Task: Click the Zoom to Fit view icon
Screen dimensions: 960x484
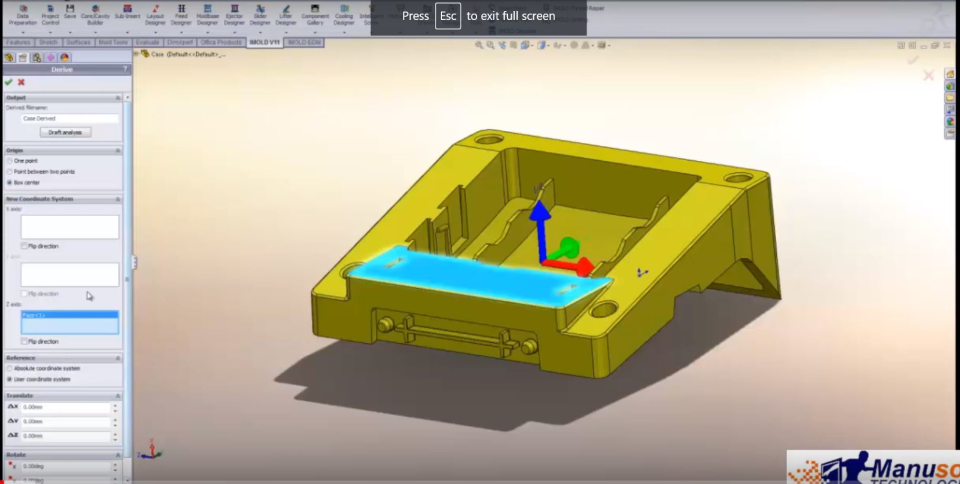Action: coord(479,45)
